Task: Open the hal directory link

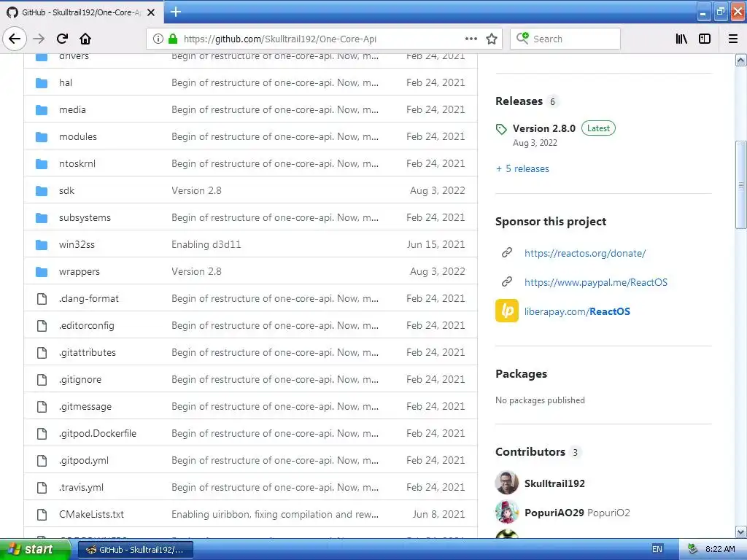Action: click(x=65, y=83)
